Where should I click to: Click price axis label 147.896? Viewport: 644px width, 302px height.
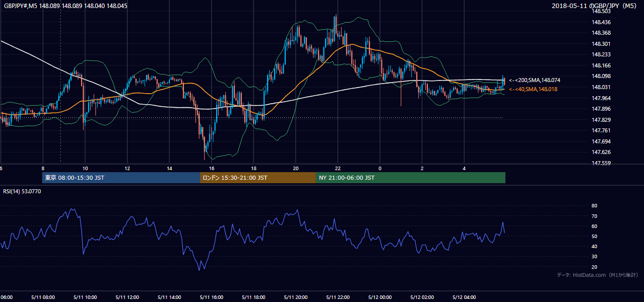pyautogui.click(x=601, y=109)
